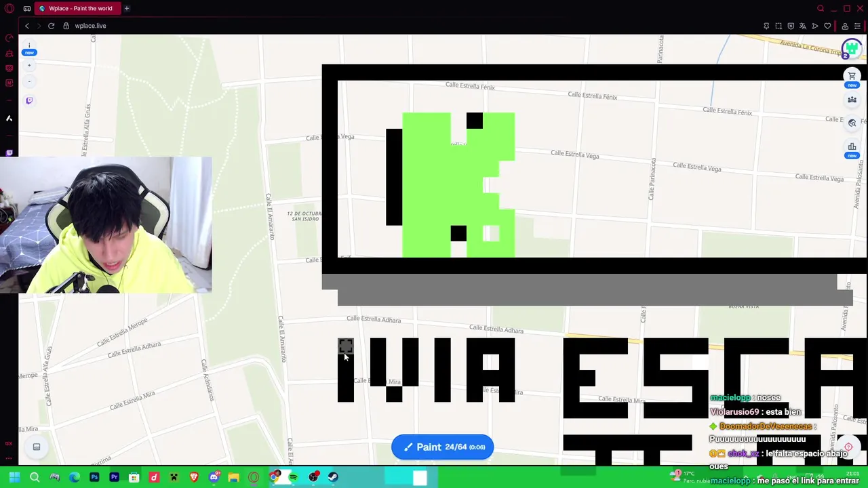Open a new browser tab

pyautogui.click(x=126, y=8)
